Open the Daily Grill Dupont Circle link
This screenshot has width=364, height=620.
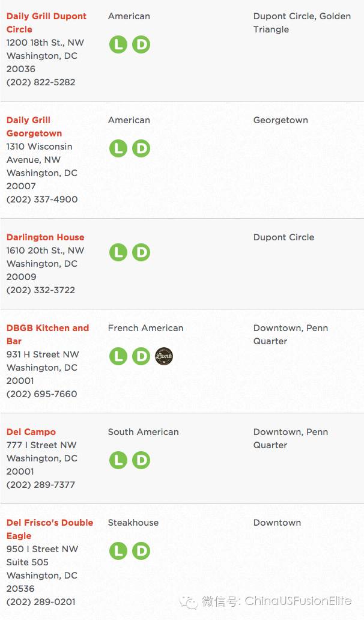(x=46, y=23)
